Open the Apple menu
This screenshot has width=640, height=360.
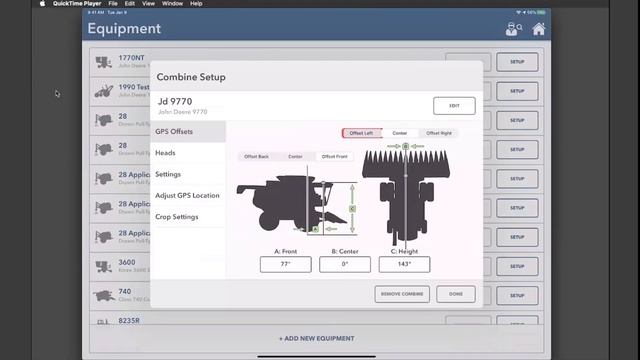(x=42, y=4)
